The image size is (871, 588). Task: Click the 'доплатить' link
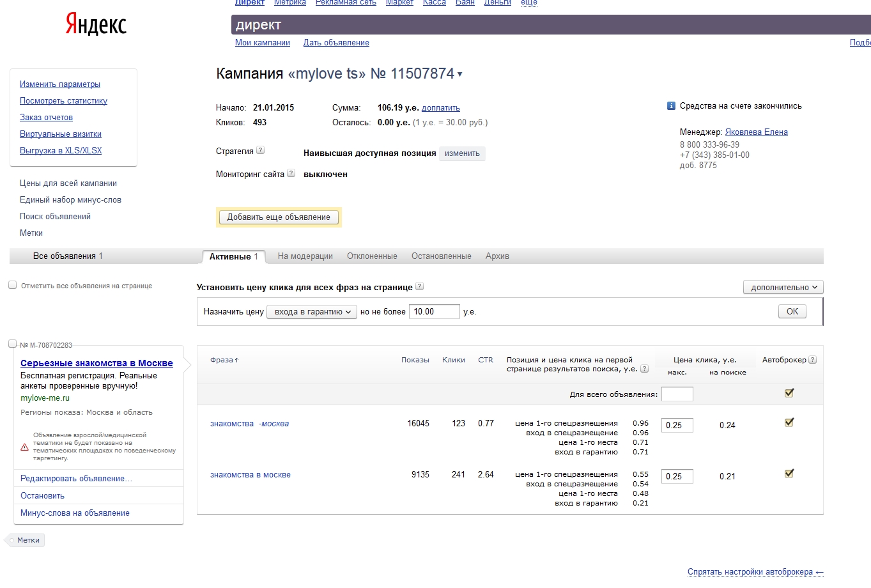pyautogui.click(x=441, y=108)
